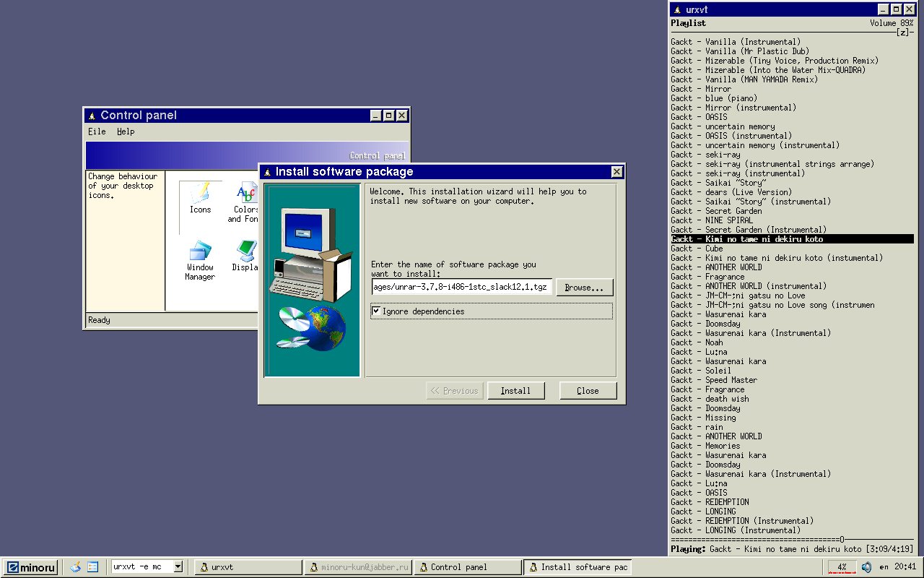Select track Mizerable (Into the Water Mix-QUADRA)
924x578 pixels.
point(768,70)
